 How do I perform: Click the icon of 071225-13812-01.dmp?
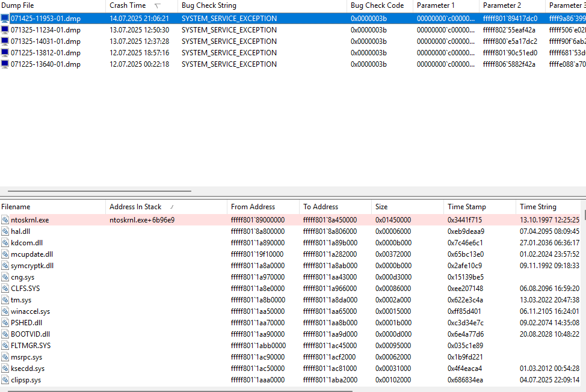(5, 53)
